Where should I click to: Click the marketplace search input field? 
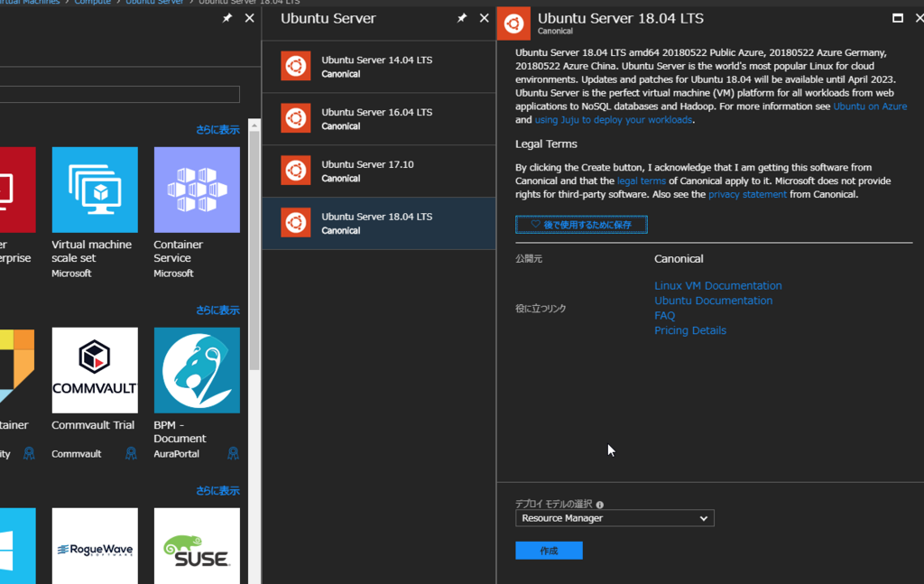click(x=120, y=94)
